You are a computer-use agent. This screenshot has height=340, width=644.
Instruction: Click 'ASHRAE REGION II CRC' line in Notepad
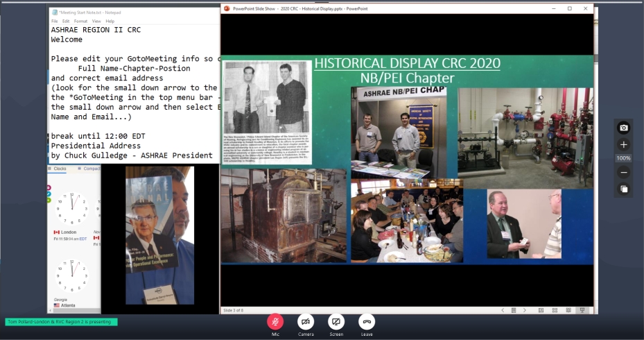click(96, 30)
